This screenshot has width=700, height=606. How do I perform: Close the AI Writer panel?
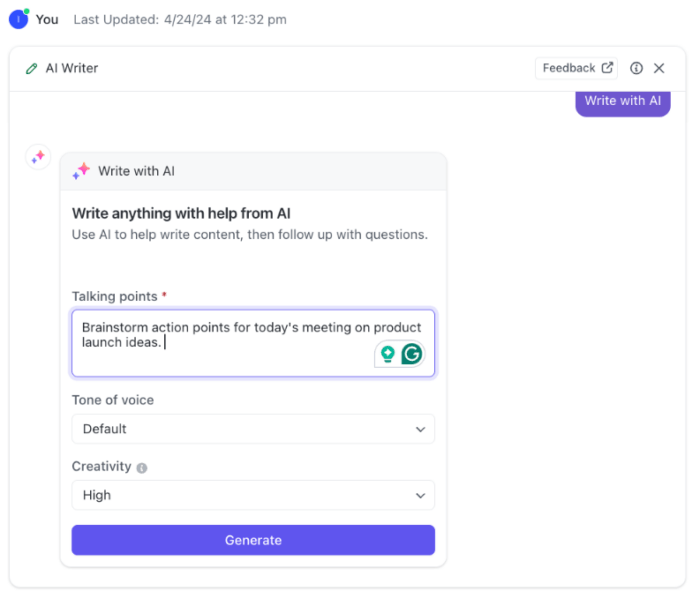click(659, 69)
